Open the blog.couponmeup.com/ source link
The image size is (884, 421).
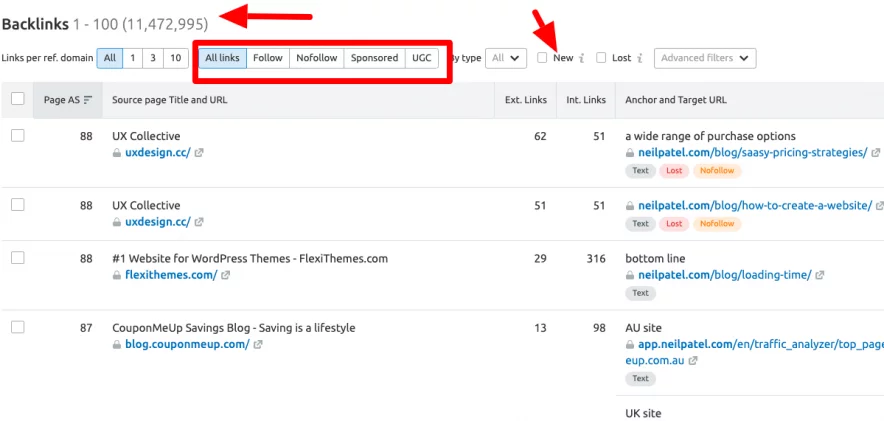click(187, 344)
